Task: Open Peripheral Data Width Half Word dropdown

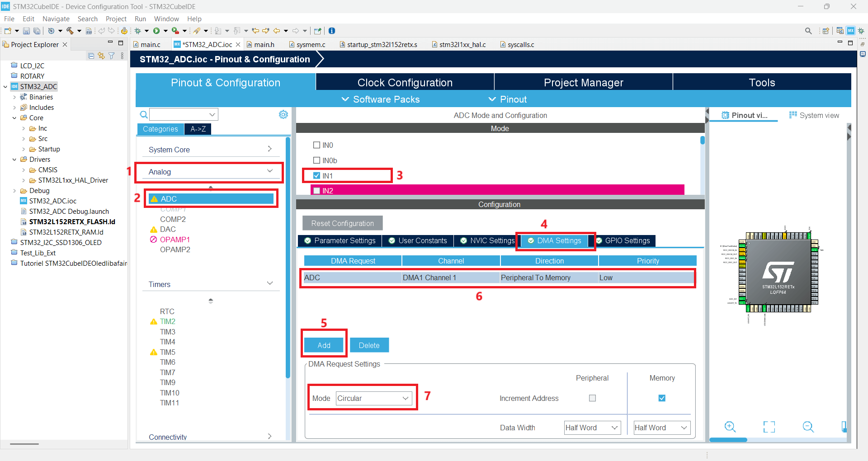Action: (592, 428)
